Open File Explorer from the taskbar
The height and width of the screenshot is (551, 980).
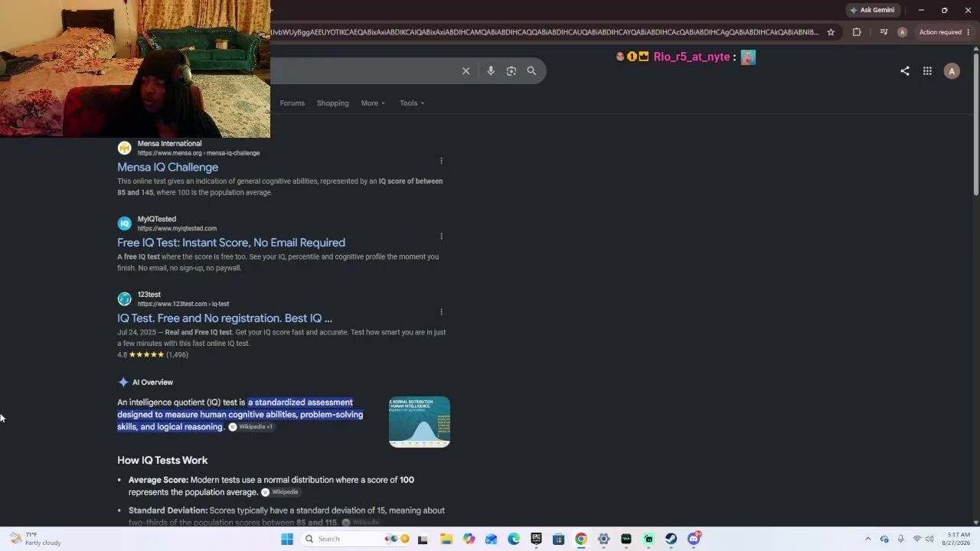point(446,539)
